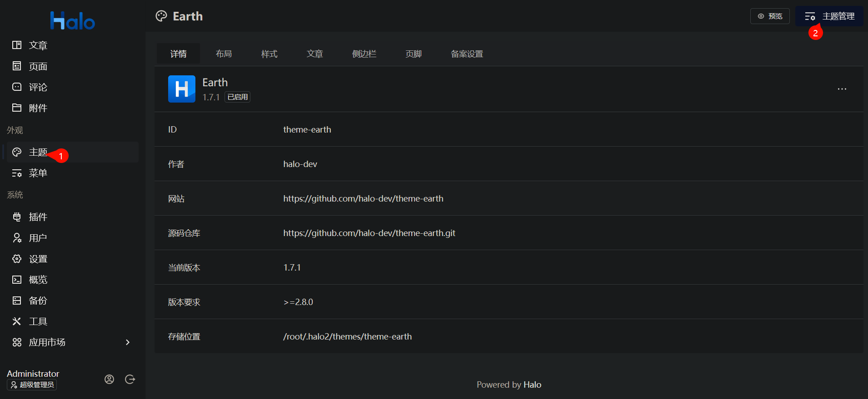Click the Halo link in footer
The image size is (868, 399).
tap(532, 384)
